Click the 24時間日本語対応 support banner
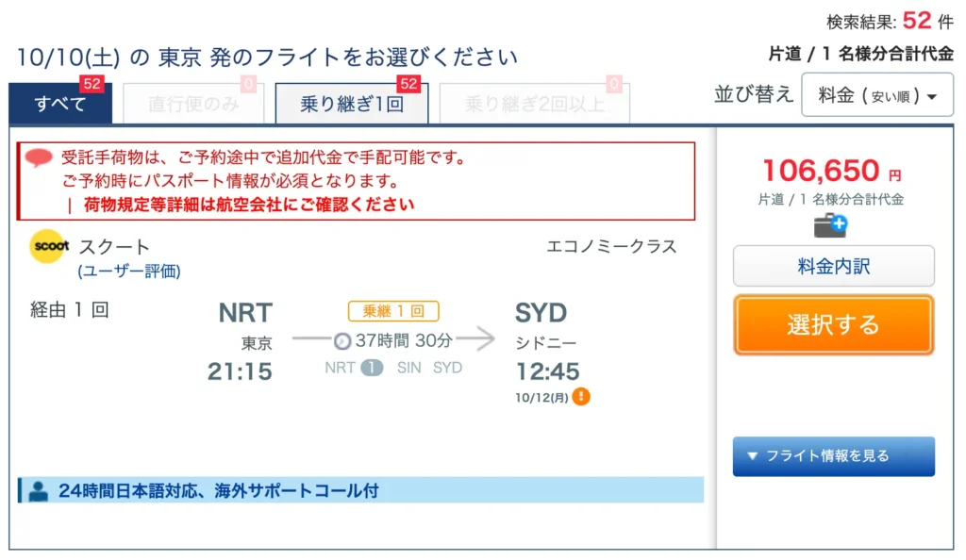966x560 pixels. click(361, 490)
